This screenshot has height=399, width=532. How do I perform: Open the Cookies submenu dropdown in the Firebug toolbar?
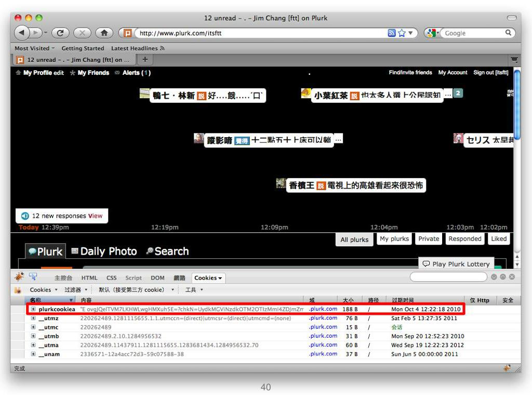click(x=44, y=290)
